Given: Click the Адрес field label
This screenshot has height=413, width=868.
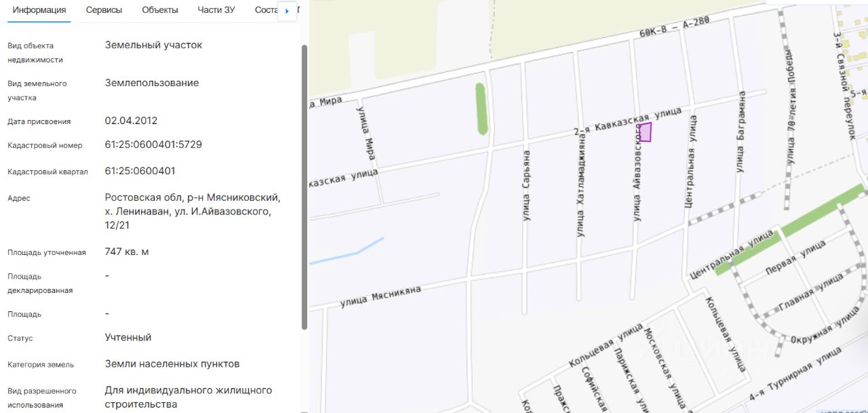Looking at the screenshot, I should (x=19, y=199).
